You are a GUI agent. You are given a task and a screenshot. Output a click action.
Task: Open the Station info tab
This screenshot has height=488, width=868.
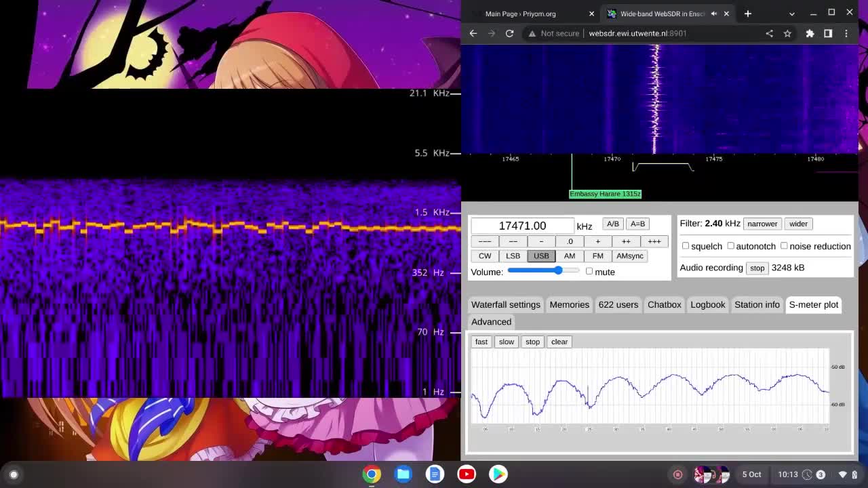coord(757,304)
